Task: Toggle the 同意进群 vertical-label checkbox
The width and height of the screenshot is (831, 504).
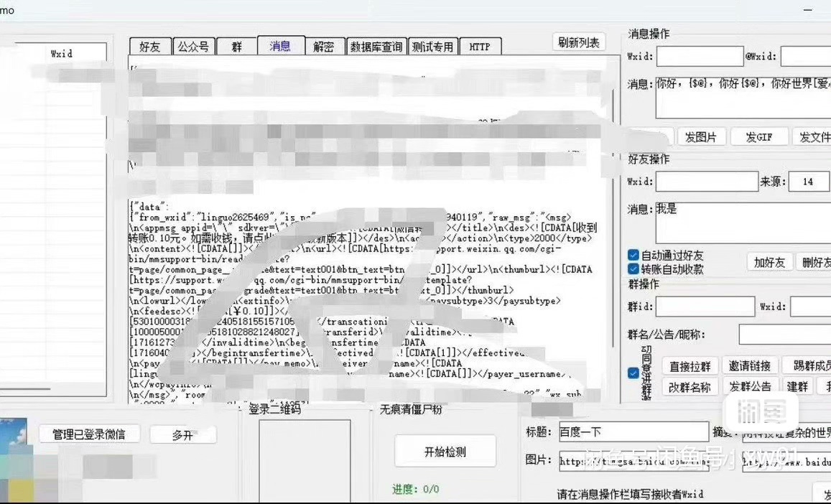Action: point(633,373)
